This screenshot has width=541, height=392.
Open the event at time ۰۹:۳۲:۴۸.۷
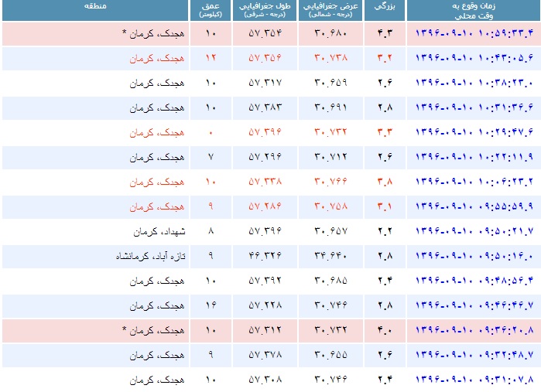[474, 355]
